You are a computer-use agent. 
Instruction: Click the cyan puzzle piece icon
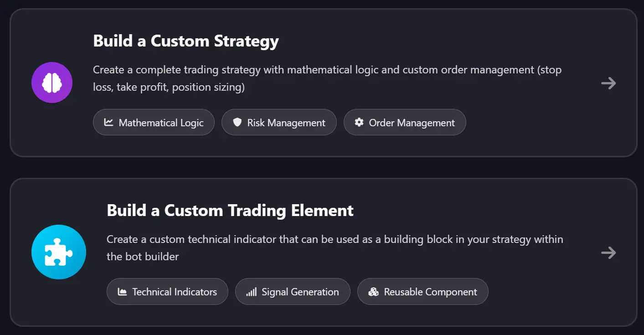(58, 252)
